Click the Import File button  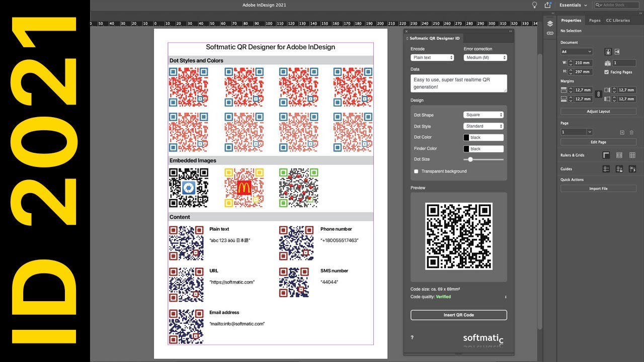point(598,189)
